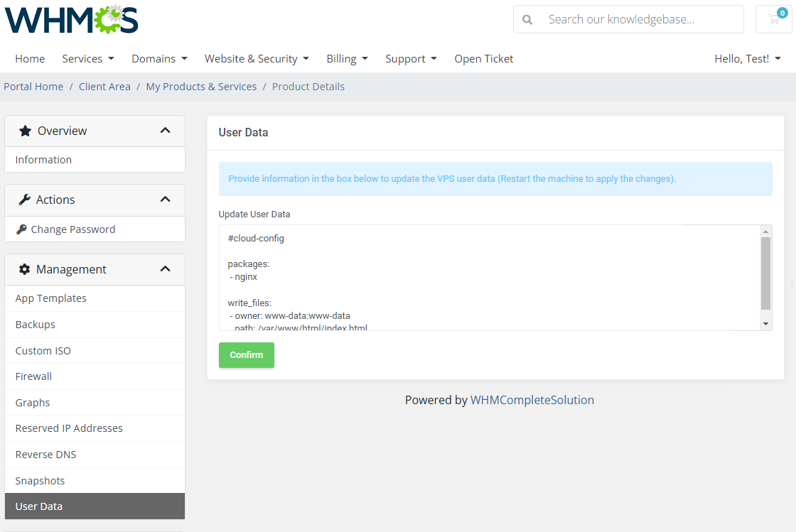Click the textarea scrollbar thumb

click(x=765, y=274)
